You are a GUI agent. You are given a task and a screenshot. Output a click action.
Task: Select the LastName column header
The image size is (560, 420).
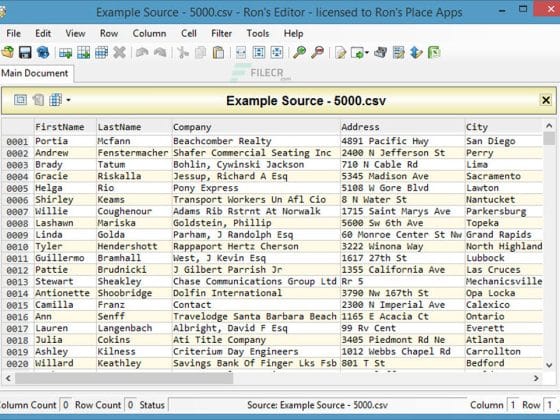point(134,127)
